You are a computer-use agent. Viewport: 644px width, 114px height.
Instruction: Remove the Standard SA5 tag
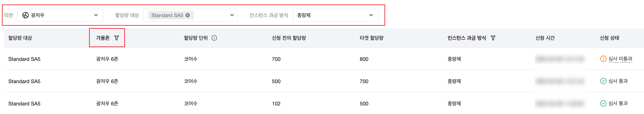click(x=188, y=15)
